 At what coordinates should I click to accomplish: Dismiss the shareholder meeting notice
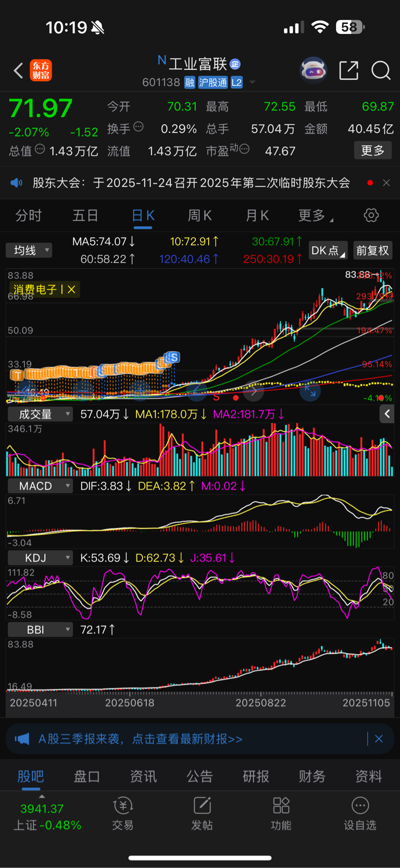(386, 183)
